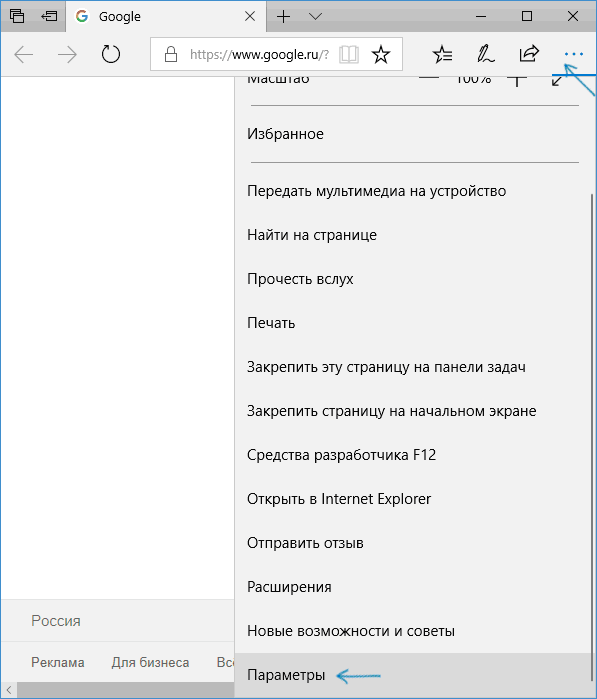The height and width of the screenshot is (699, 597).
Task: Refresh the current page
Action: 111,54
